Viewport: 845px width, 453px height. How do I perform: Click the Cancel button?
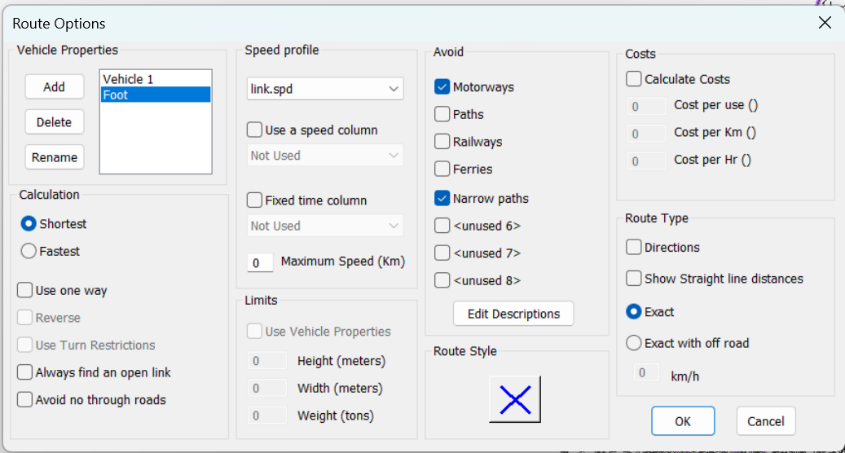(x=766, y=421)
